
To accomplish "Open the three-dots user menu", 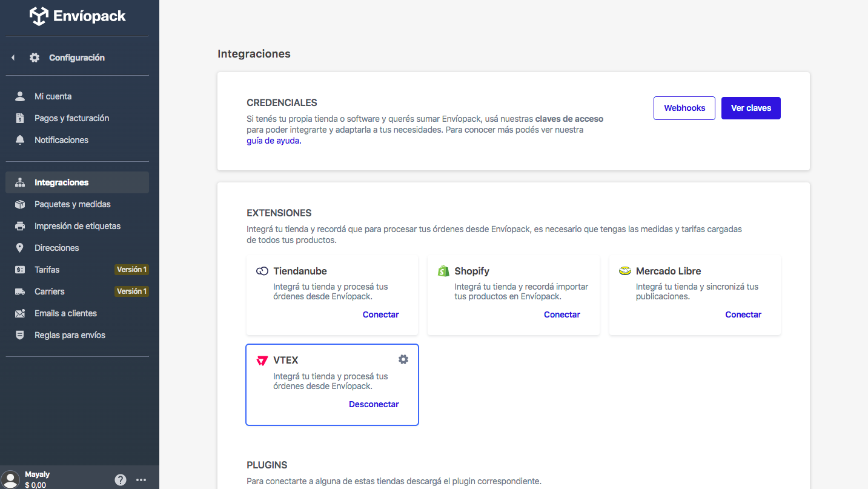I will click(x=141, y=480).
